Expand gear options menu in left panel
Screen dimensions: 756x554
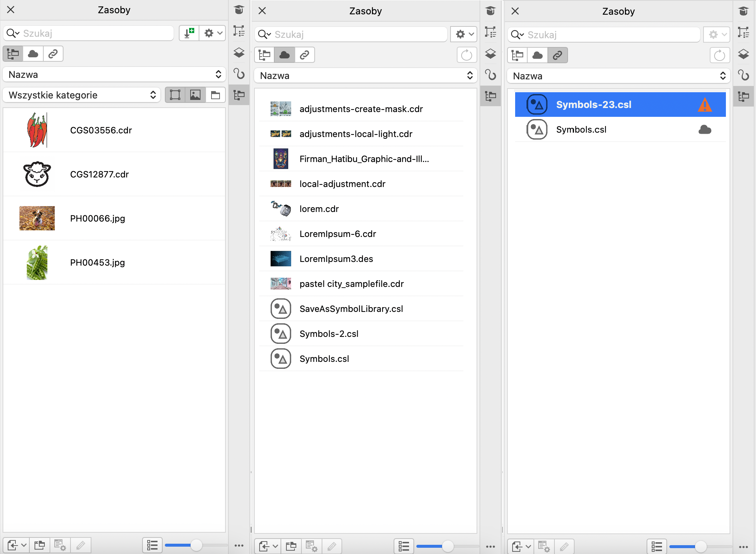tap(213, 33)
